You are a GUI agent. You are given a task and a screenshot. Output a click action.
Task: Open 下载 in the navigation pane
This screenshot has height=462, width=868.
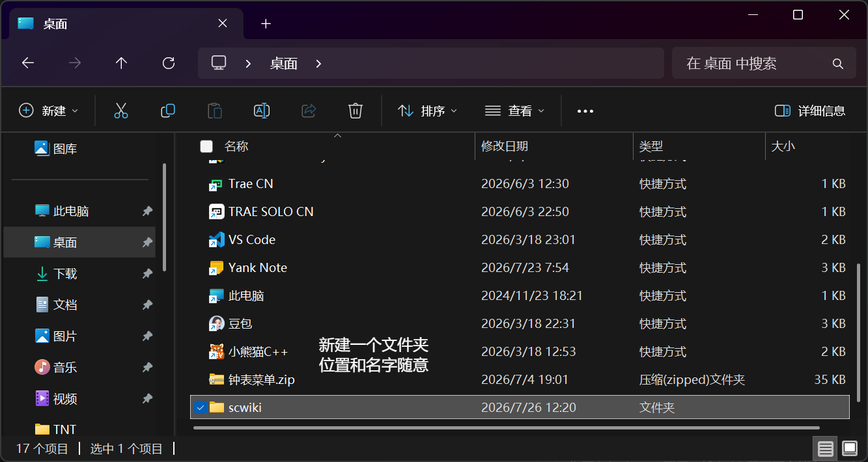coord(56,274)
